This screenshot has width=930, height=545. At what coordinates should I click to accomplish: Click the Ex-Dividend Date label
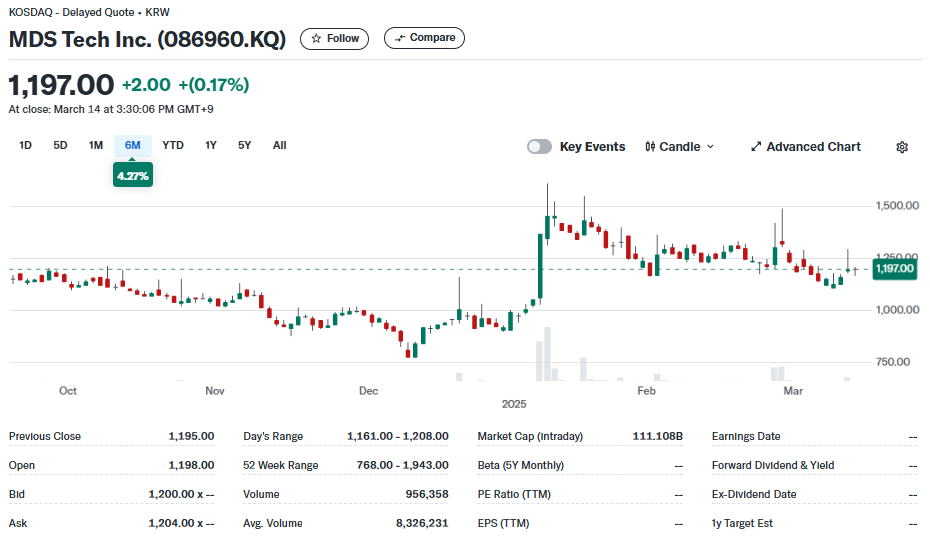pos(754,494)
